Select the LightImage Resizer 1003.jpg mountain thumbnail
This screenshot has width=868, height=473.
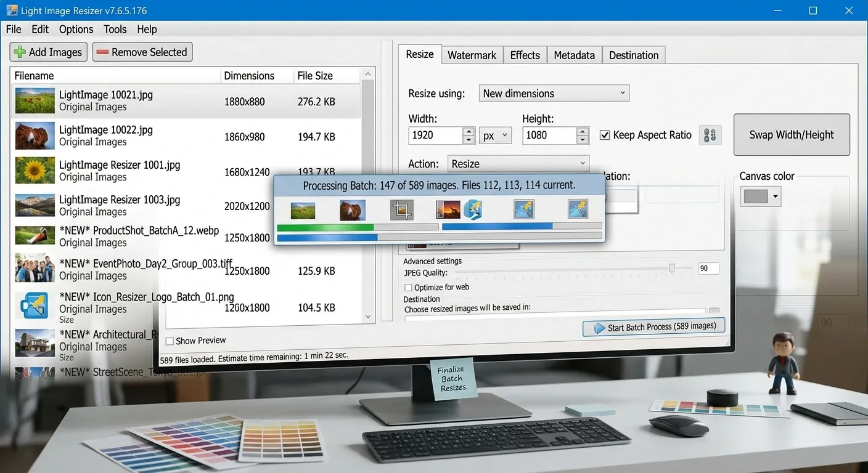tap(35, 205)
